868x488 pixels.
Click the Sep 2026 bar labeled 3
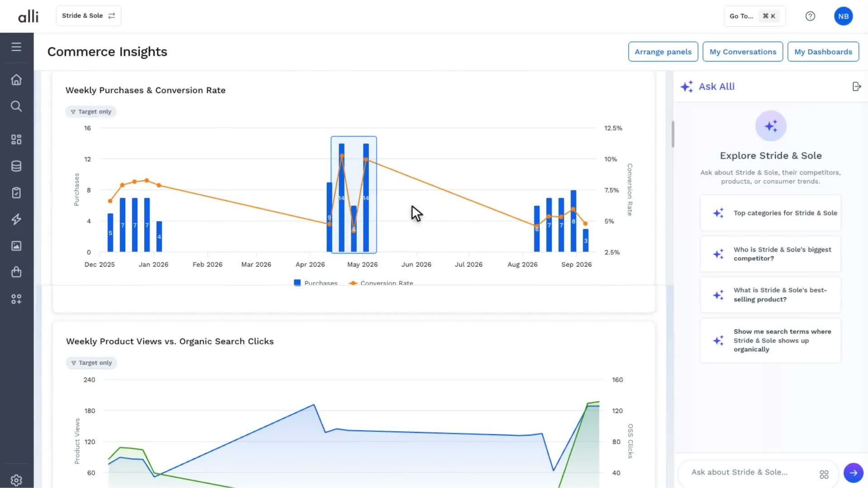point(585,240)
